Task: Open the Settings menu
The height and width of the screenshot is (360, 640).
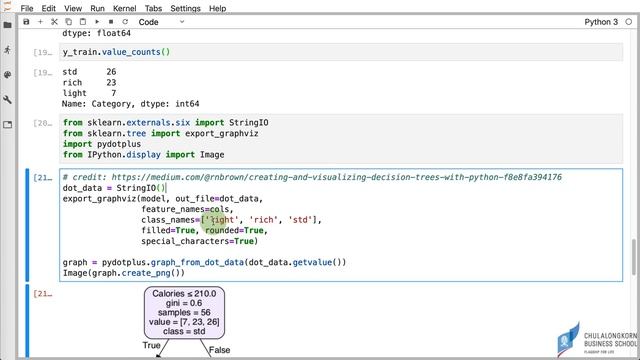Action: [x=185, y=8]
